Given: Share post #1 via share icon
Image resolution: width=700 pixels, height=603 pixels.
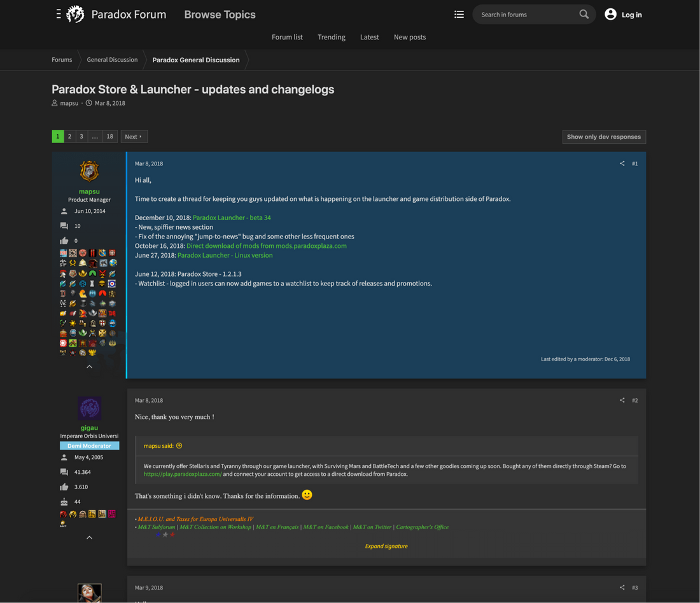Looking at the screenshot, I should (622, 163).
